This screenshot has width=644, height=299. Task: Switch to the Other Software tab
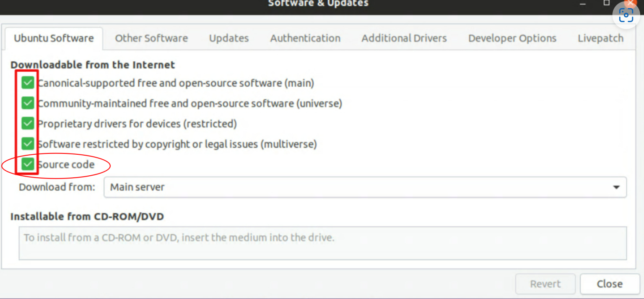click(x=151, y=38)
